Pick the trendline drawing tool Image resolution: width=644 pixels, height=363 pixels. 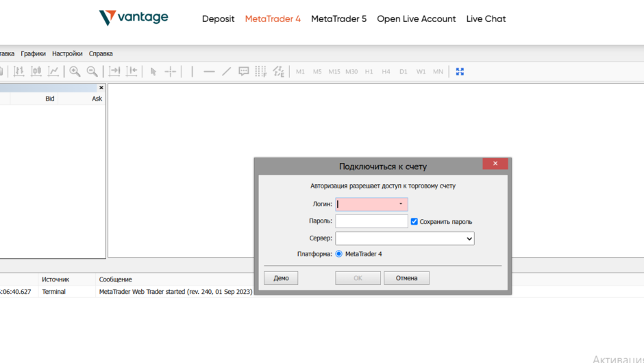point(227,71)
